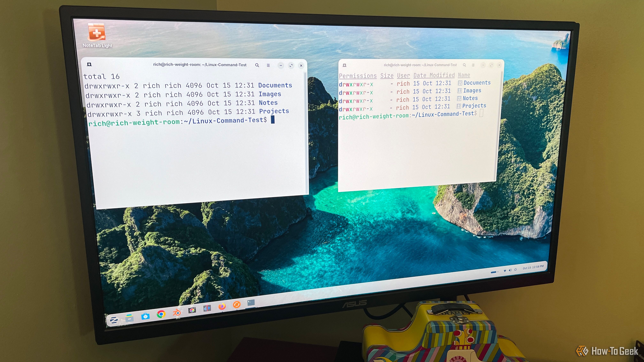Click 'Projects' in the right terminal listing

click(x=474, y=106)
